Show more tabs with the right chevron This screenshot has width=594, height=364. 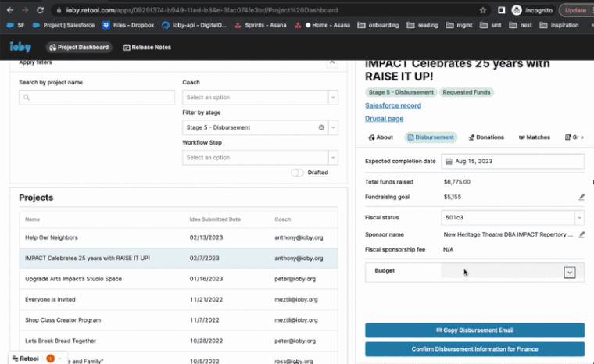pyautogui.click(x=582, y=137)
